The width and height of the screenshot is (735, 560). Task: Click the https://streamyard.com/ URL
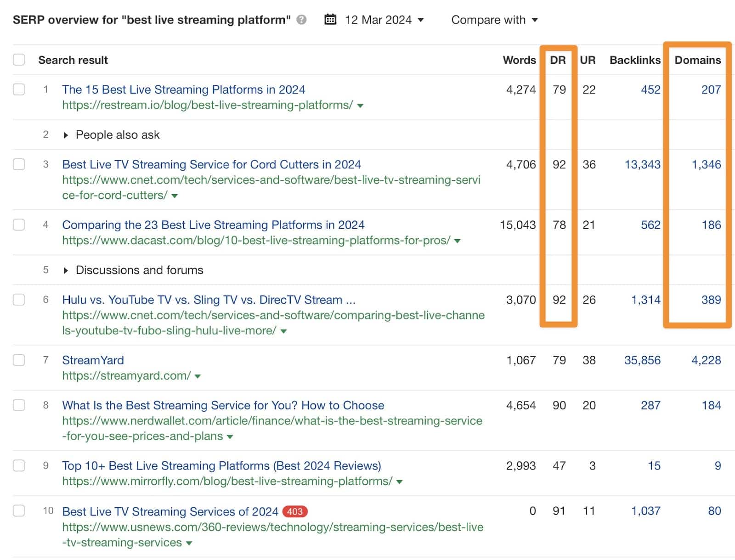coord(126,376)
